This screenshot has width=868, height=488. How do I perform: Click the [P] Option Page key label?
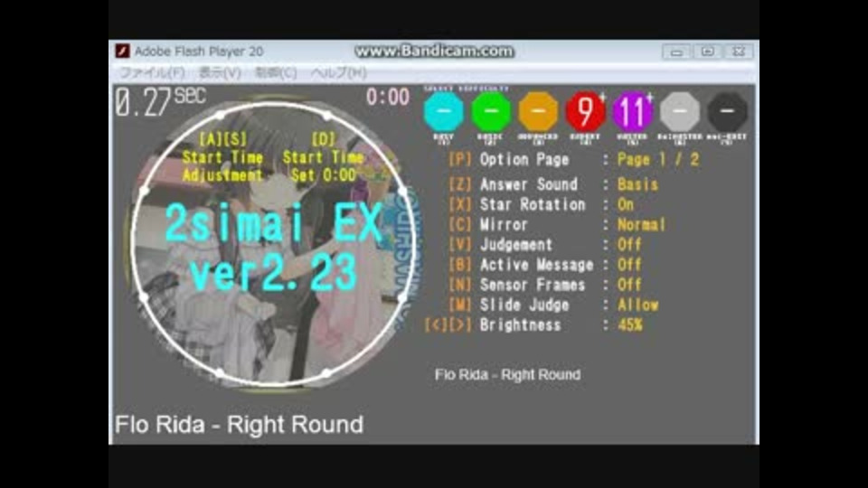460,160
